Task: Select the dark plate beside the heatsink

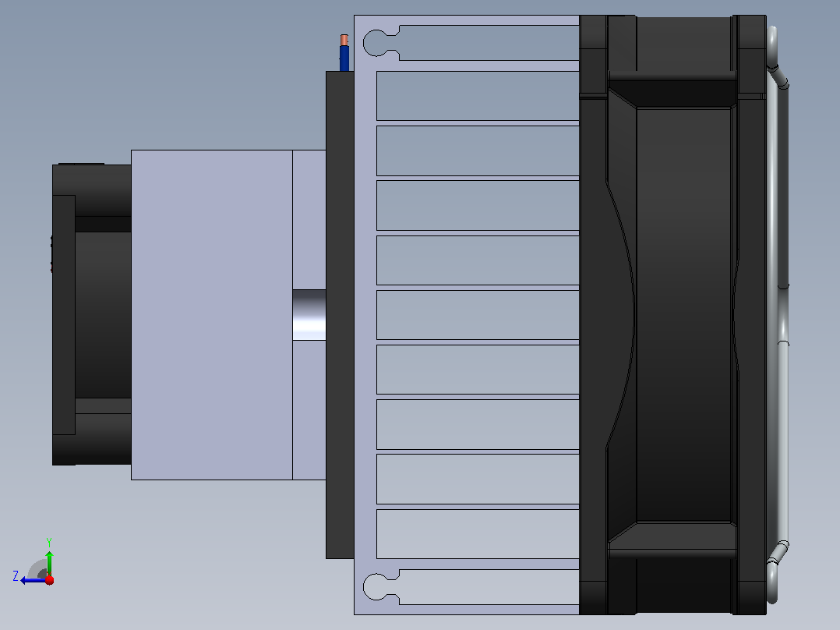Action: point(340,315)
